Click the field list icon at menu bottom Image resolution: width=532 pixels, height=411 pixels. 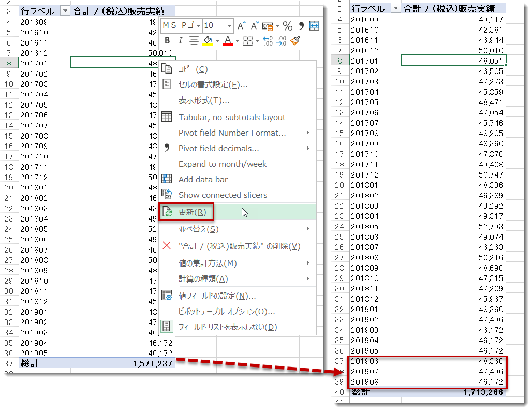coord(167,327)
